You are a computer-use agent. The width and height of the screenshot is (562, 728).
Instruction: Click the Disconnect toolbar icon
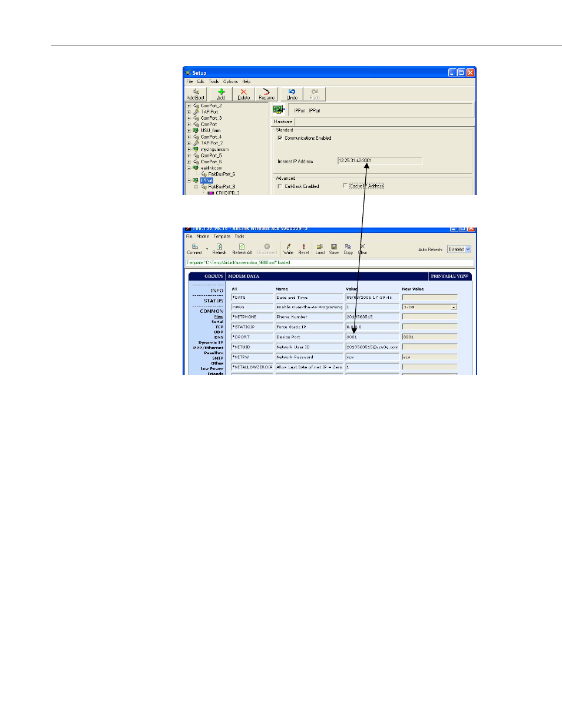[267, 249]
